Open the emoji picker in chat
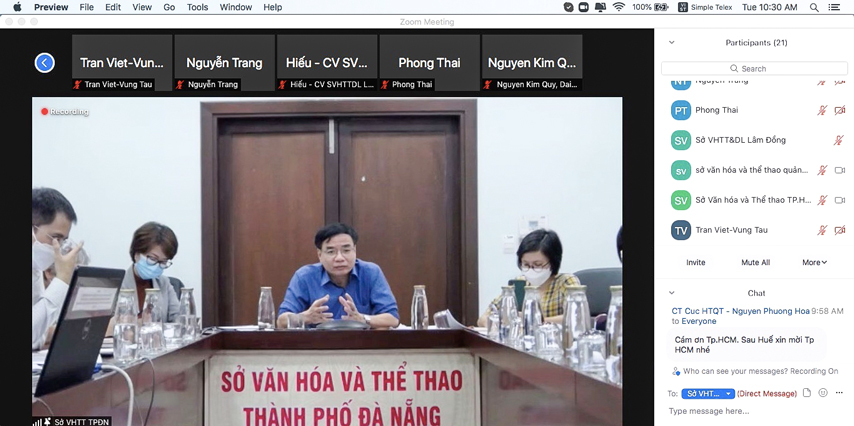Viewport: 854px width, 426px height. click(823, 393)
